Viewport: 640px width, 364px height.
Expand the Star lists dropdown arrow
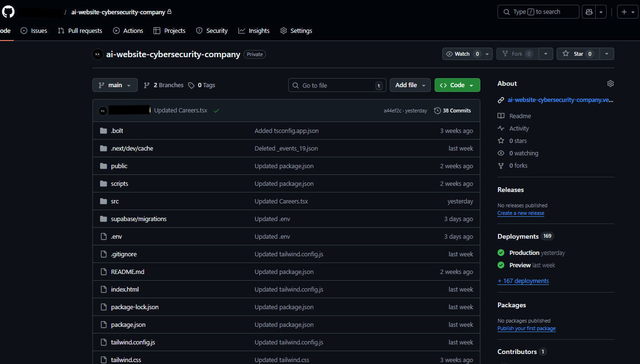607,54
